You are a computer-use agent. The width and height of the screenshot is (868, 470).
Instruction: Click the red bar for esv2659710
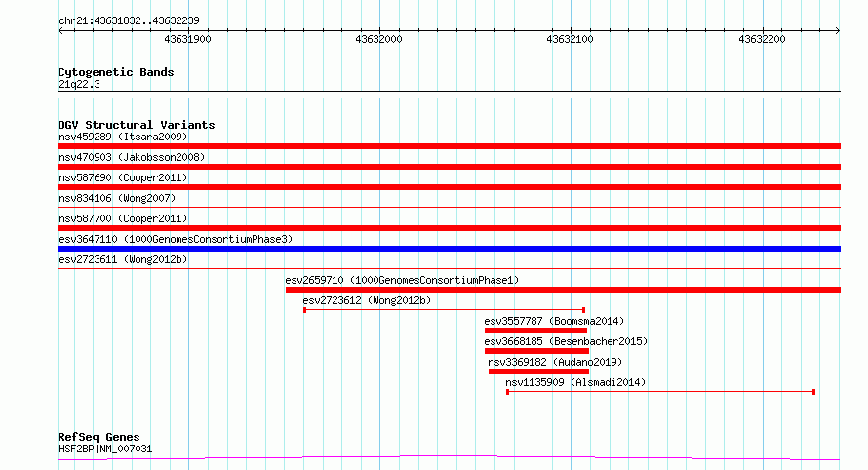(x=563, y=290)
